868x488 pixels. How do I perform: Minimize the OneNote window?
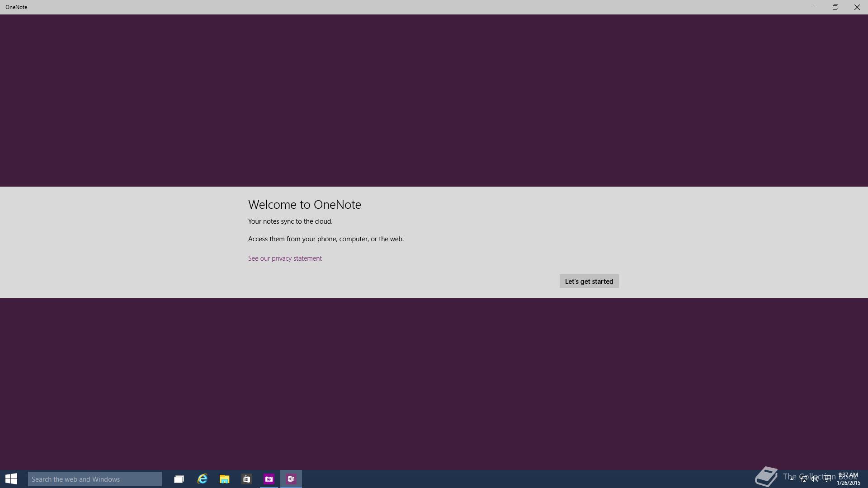pyautogui.click(x=814, y=7)
